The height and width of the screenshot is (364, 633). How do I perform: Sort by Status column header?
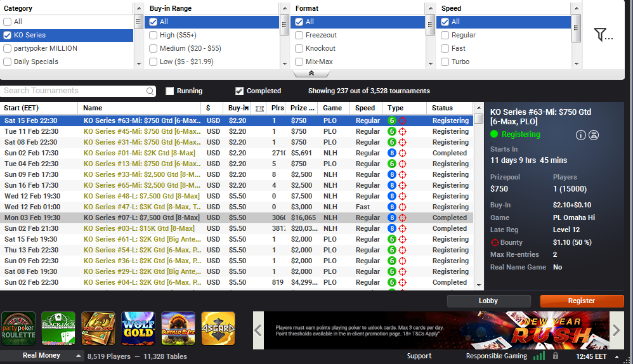(450, 108)
